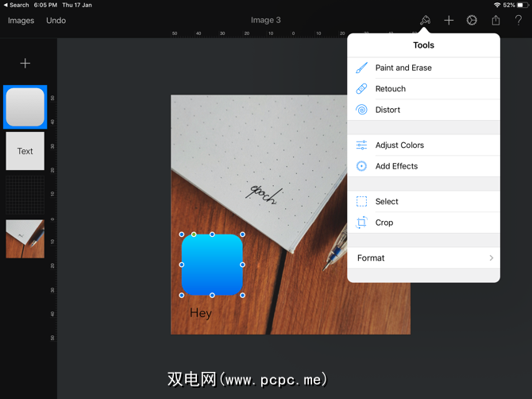Tap the 6:05 PM clock
The height and width of the screenshot is (399, 532).
pyautogui.click(x=45, y=5)
